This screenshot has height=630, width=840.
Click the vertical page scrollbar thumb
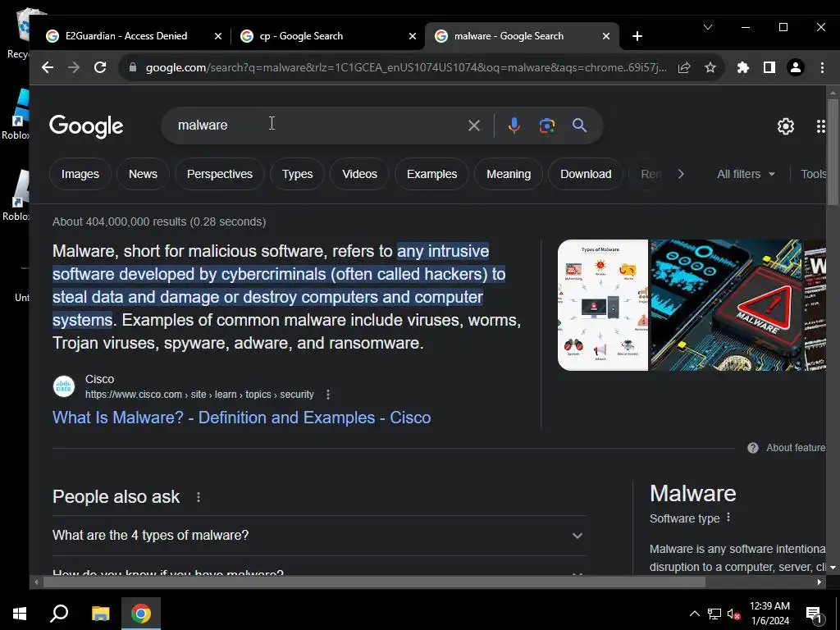tap(833, 151)
